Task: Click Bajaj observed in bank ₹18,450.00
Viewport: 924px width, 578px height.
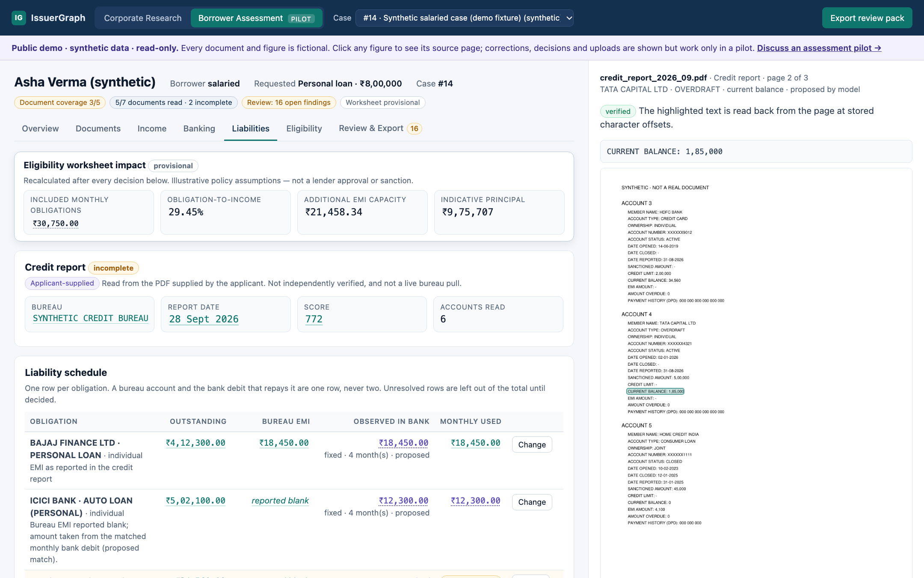Action: click(403, 443)
